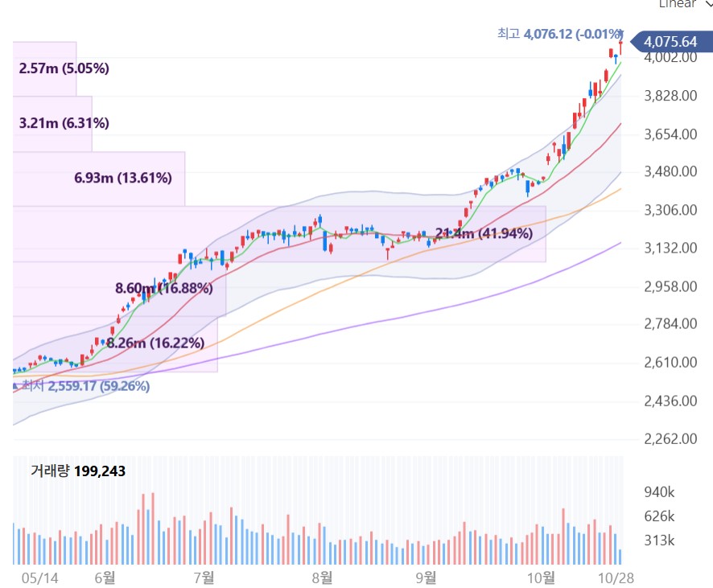Click the 940k volume axis label
Viewport: 713px width, 588px height.
pos(658,491)
